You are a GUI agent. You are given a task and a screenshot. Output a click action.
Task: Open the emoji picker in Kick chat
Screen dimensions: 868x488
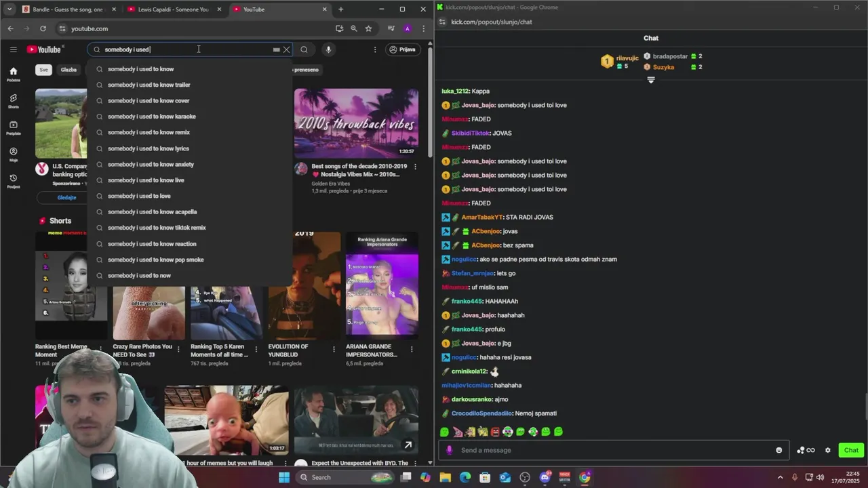(778, 450)
